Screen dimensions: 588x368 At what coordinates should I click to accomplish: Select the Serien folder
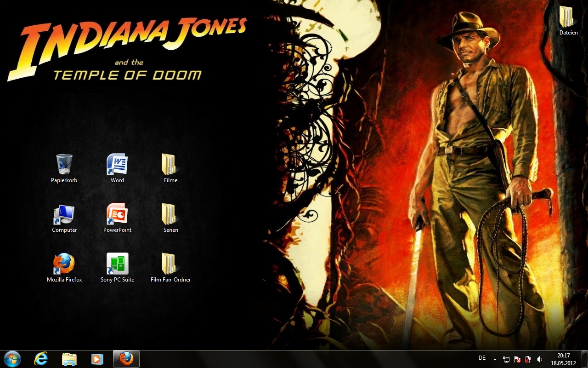[x=170, y=214]
